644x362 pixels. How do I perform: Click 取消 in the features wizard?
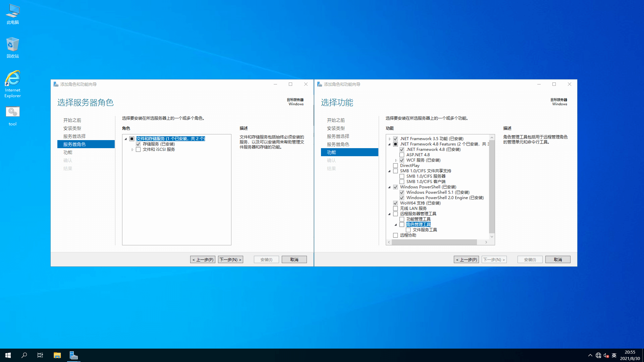click(557, 259)
